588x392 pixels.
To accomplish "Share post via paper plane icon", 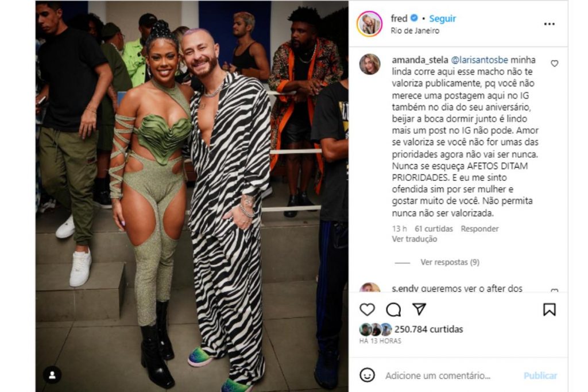I will [419, 309].
